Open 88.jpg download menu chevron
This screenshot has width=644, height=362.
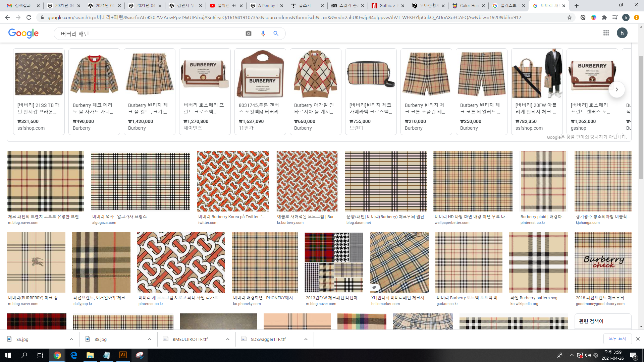150,339
